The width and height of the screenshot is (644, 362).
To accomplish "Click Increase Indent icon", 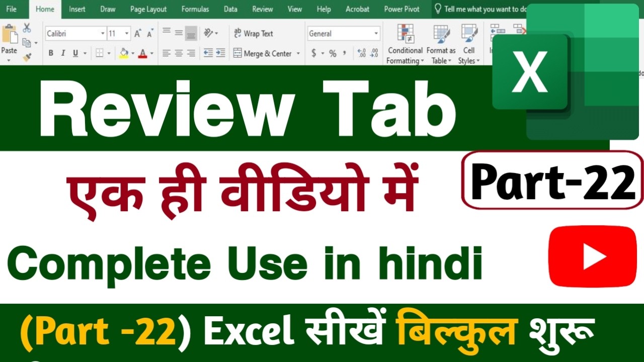I will [220, 53].
